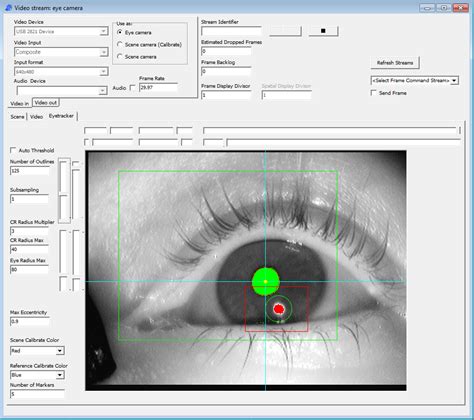Choose the plain Scene camera radio option
Screen dimensions: 474x420
pos(120,56)
